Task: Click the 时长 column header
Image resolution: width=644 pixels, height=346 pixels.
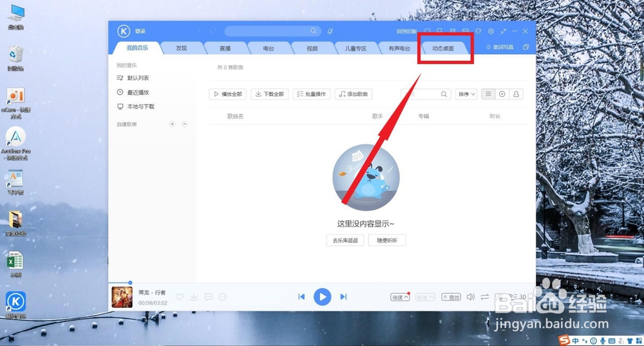Action: (495, 116)
